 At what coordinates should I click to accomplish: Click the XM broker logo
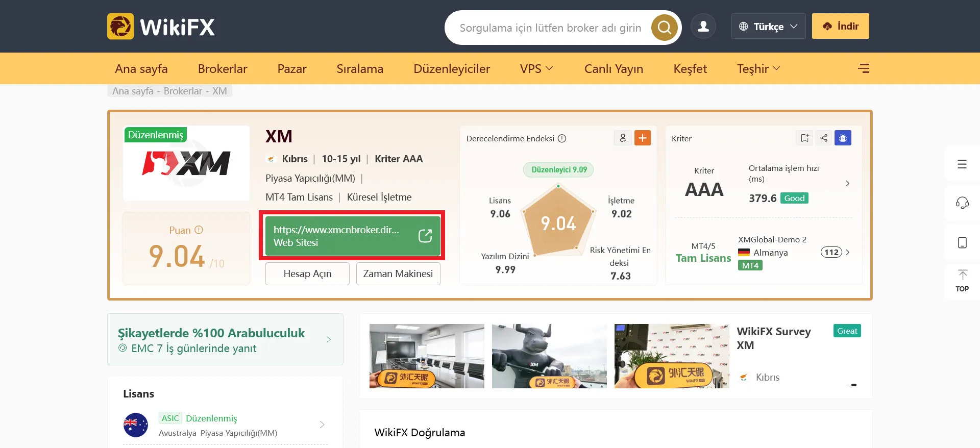[x=186, y=163]
